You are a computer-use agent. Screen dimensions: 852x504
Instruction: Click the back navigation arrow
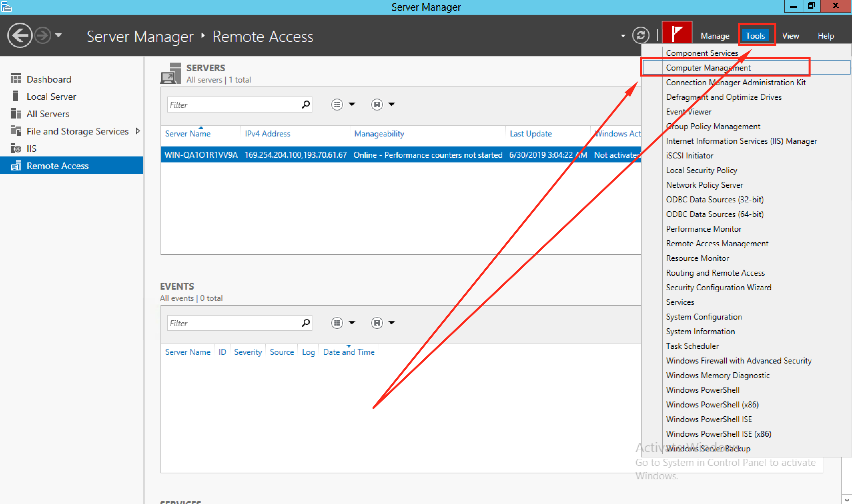(20, 35)
